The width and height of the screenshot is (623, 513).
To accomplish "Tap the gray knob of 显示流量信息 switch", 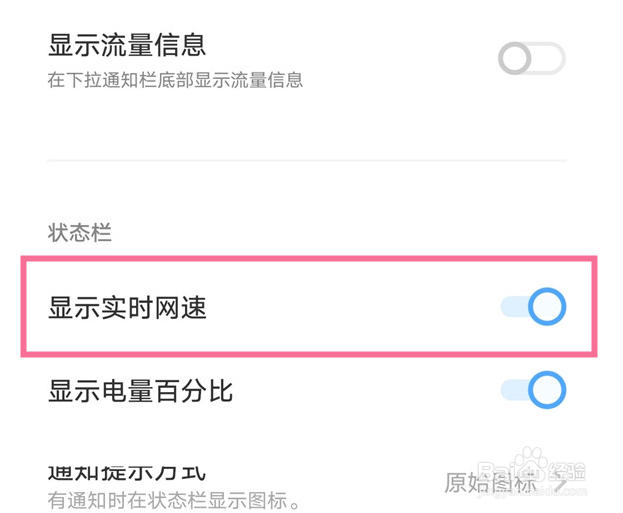I will click(516, 59).
